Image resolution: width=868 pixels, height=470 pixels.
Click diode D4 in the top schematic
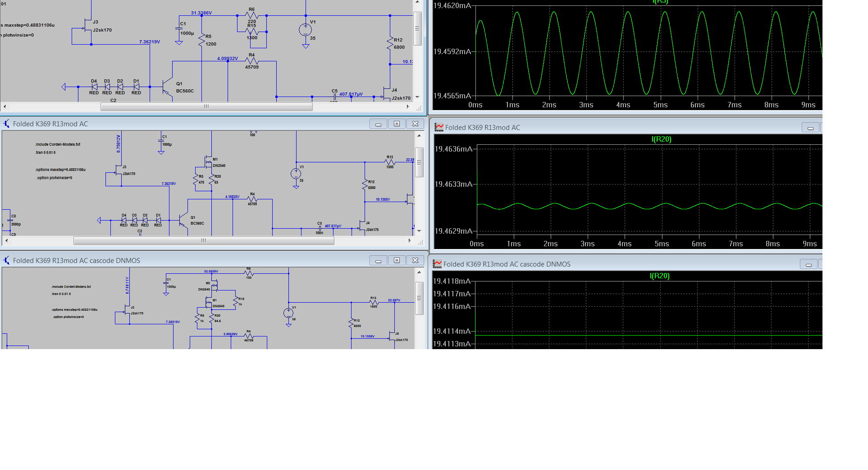point(94,87)
